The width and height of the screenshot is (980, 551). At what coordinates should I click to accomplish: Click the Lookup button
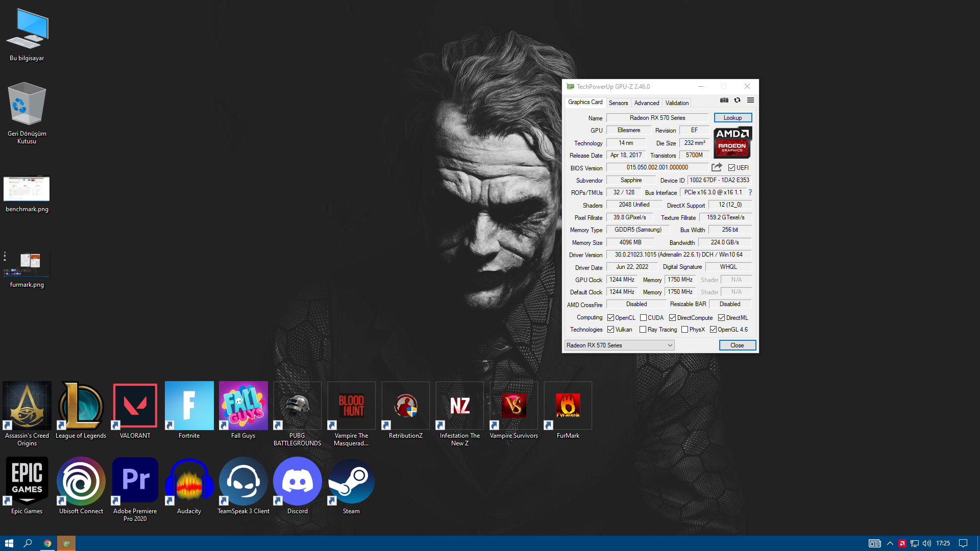[x=732, y=118]
